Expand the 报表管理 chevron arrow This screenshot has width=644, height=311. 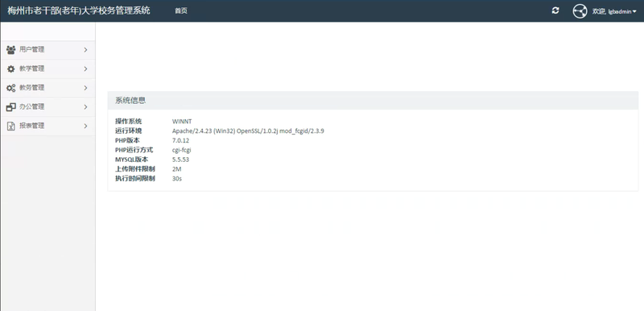click(85, 126)
